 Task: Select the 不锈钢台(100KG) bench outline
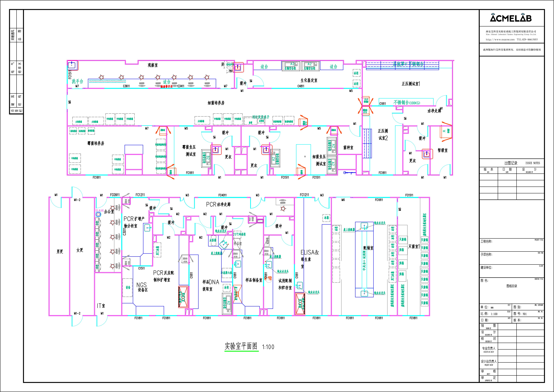(406, 102)
